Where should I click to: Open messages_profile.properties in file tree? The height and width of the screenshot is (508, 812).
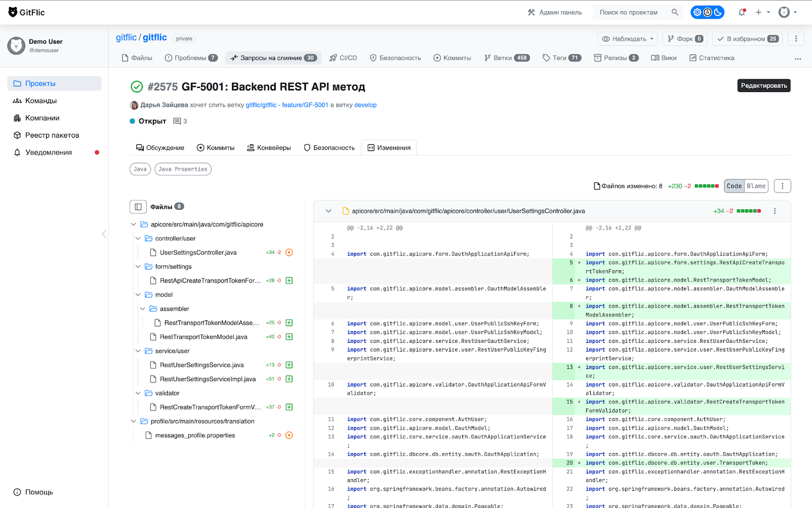(x=195, y=435)
